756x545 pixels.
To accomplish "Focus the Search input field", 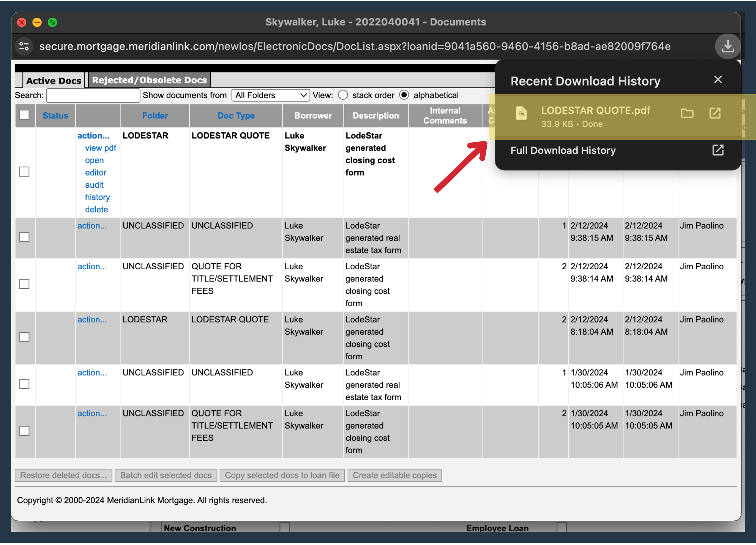I will pyautogui.click(x=93, y=95).
